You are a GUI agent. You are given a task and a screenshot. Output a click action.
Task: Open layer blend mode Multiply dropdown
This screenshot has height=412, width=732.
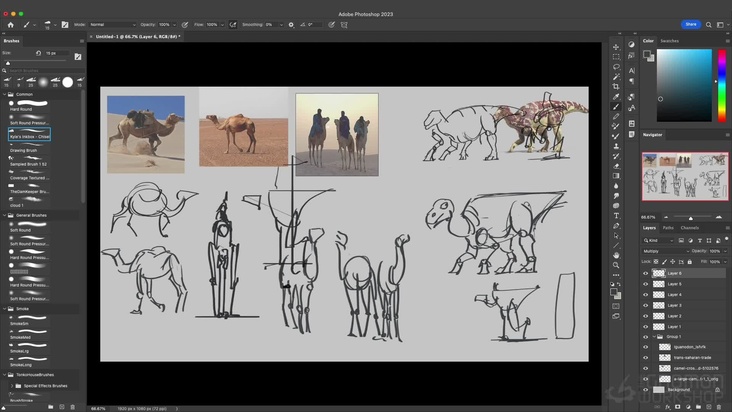point(666,251)
